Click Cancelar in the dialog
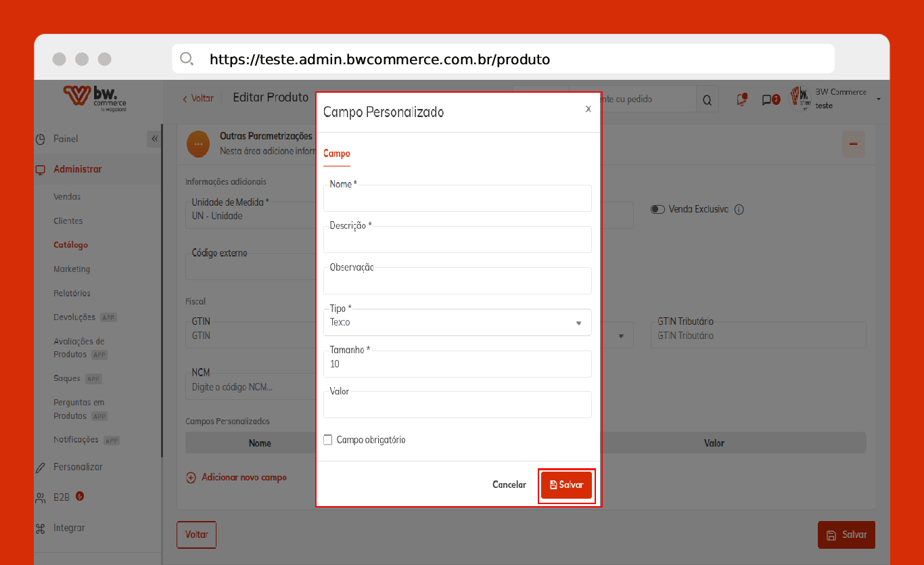Viewport: 924px width, 565px height. pos(509,485)
